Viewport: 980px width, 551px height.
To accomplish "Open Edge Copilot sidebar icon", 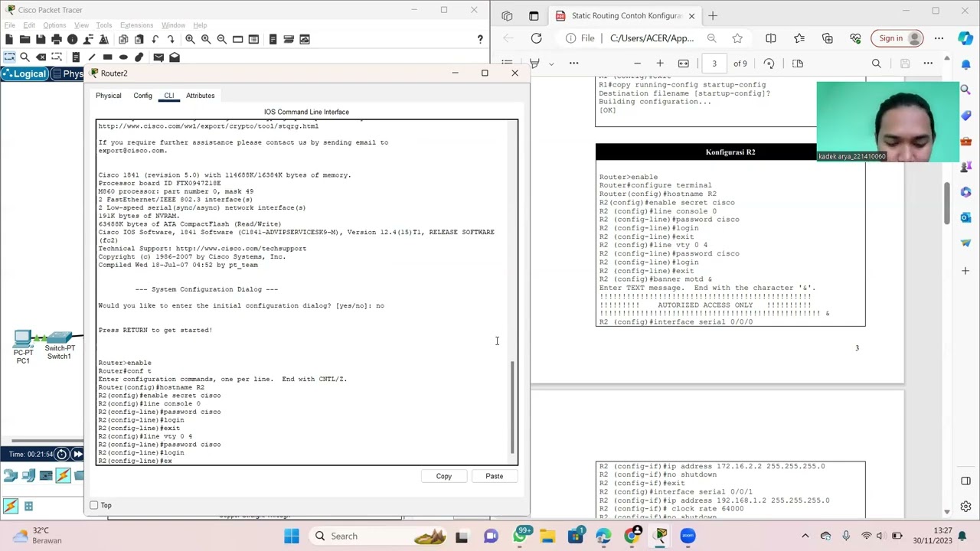I will click(966, 38).
